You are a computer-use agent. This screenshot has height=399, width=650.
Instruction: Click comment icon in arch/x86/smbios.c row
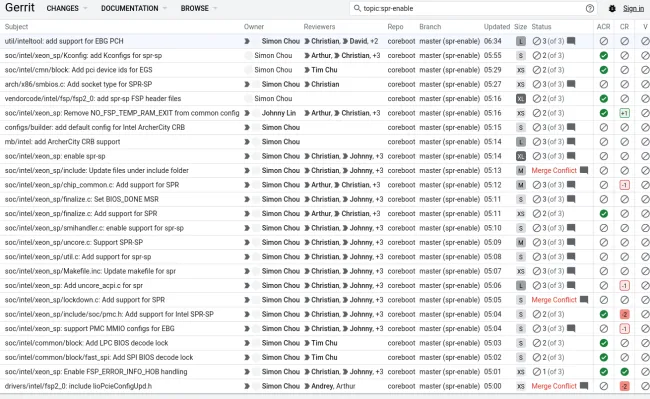coord(571,84)
